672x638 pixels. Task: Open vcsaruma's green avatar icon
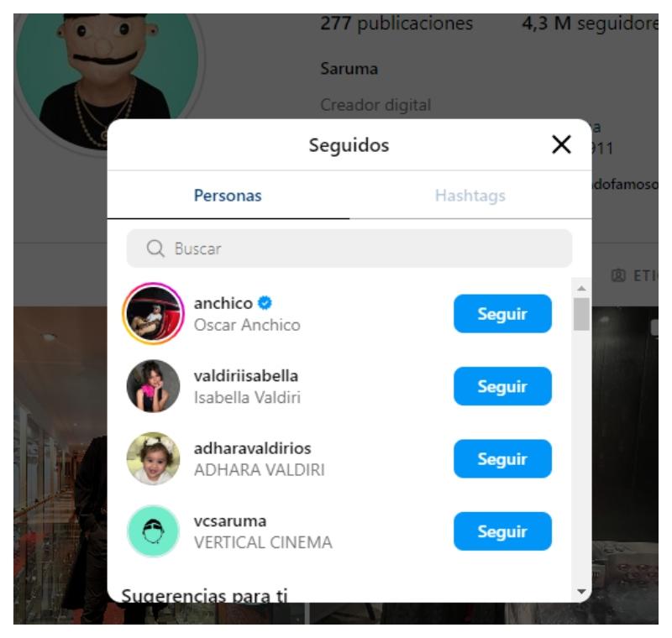[154, 531]
